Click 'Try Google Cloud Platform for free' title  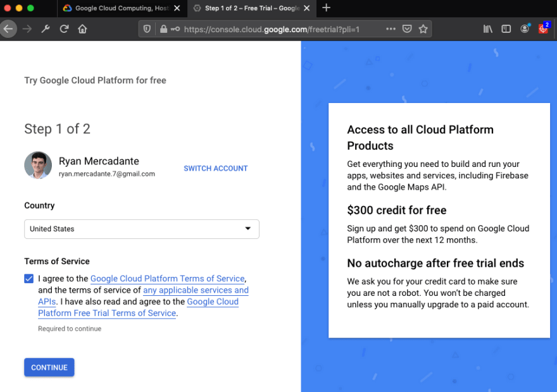click(95, 80)
